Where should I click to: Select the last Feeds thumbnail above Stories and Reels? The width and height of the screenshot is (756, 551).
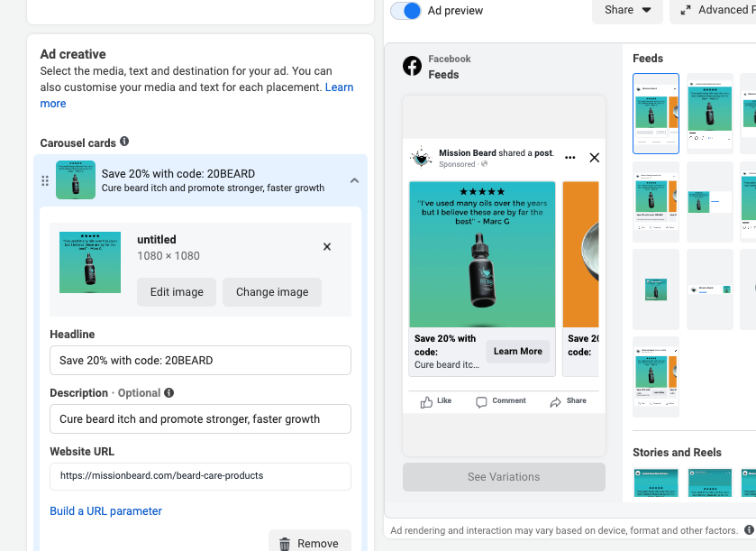(x=656, y=377)
